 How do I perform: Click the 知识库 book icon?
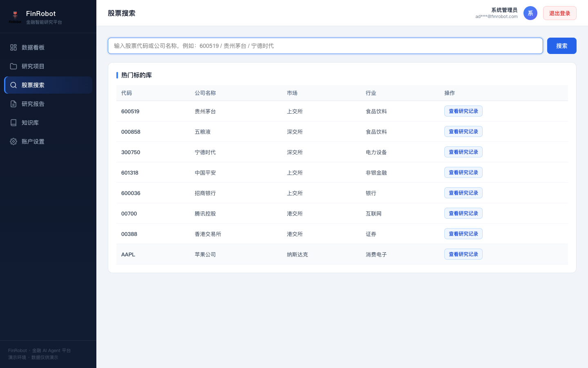[x=13, y=123]
